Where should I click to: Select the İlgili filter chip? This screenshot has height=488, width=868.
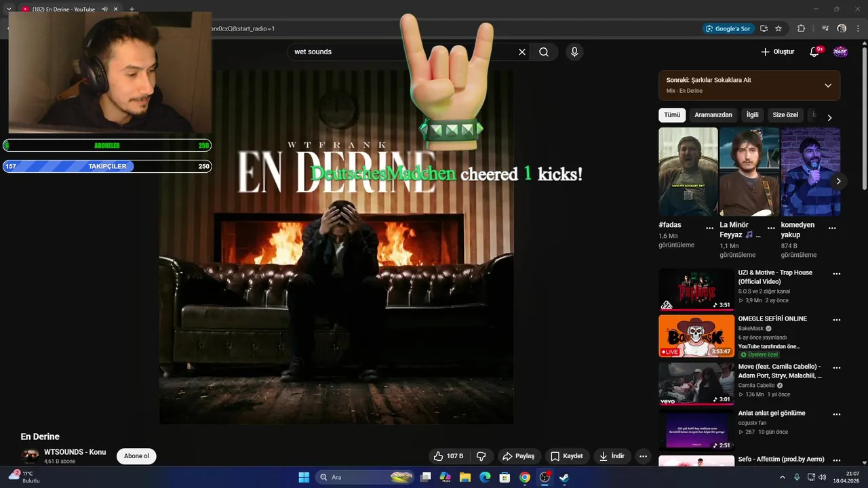click(x=753, y=115)
